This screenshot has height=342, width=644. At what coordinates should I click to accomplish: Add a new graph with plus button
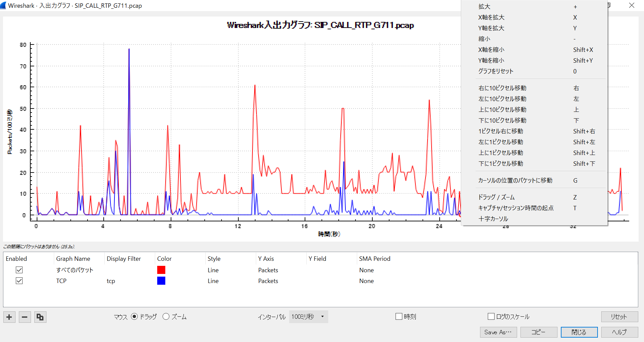[9, 317]
